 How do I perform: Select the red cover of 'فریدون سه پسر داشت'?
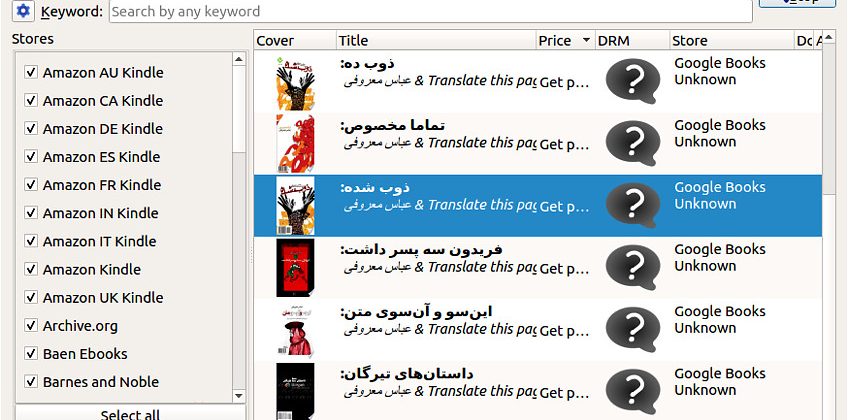point(295,268)
